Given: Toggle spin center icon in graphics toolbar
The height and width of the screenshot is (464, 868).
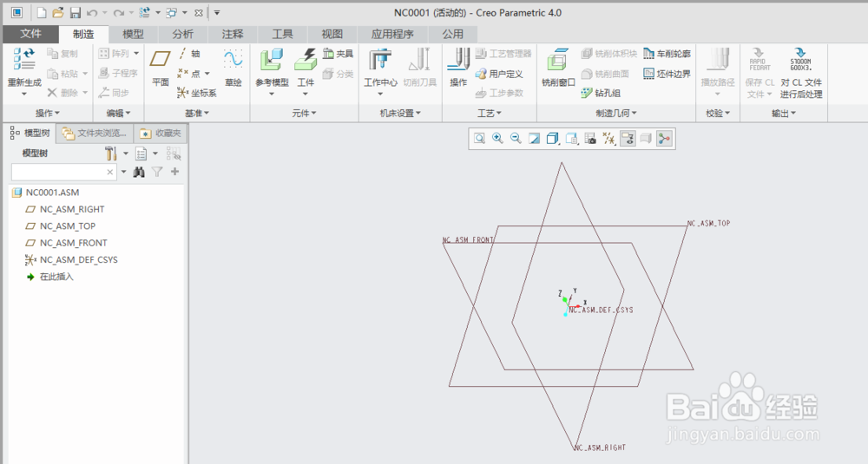Looking at the screenshot, I should pyautogui.click(x=664, y=138).
